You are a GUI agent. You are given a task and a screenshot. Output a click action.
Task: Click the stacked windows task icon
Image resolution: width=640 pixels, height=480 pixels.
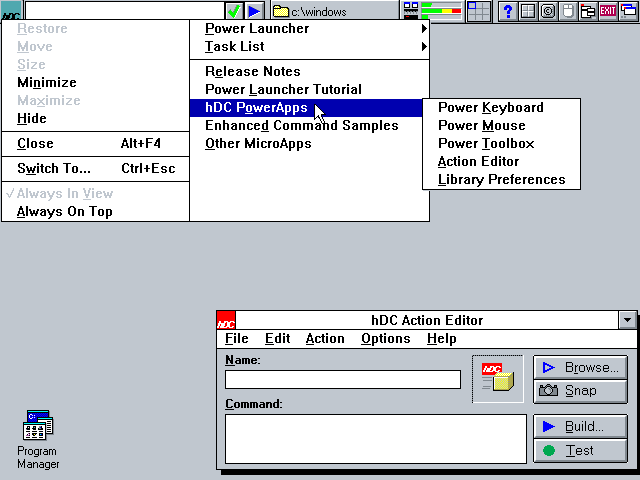point(588,11)
